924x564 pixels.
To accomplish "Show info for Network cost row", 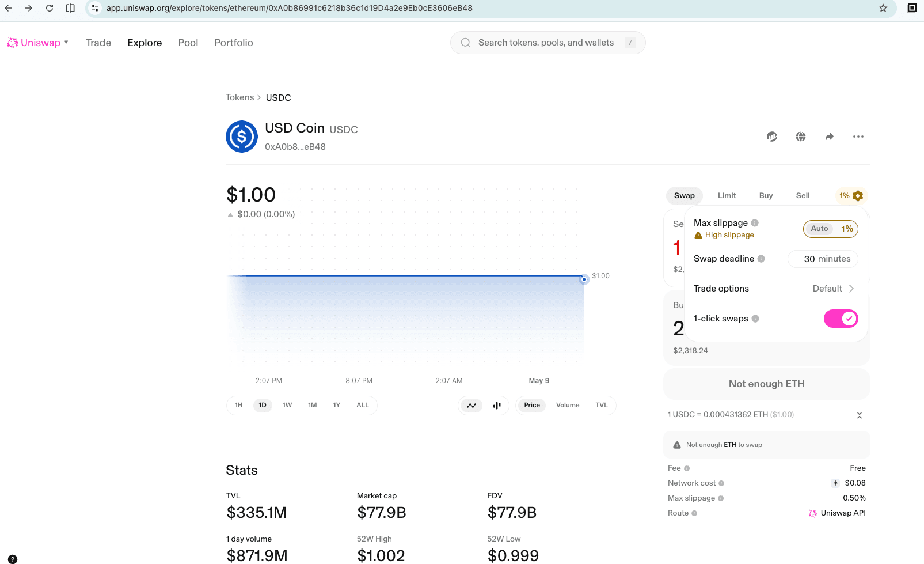I will click(721, 483).
